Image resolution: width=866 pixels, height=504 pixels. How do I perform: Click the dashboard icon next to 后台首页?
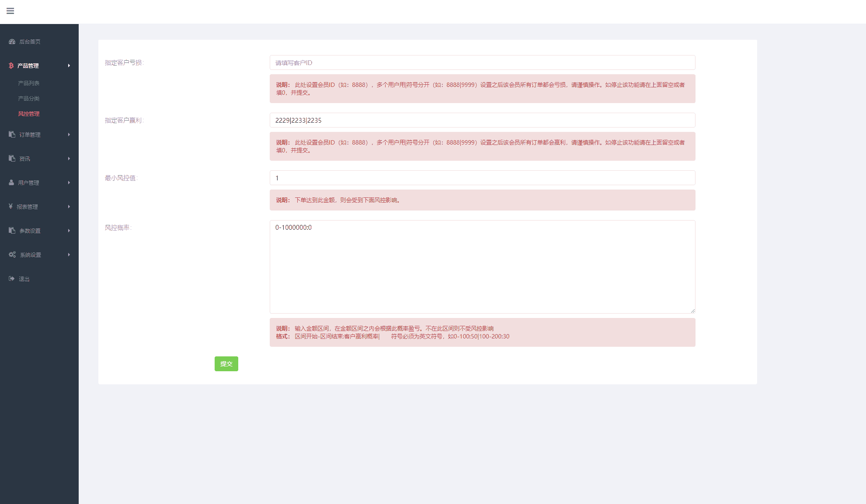tap(12, 41)
